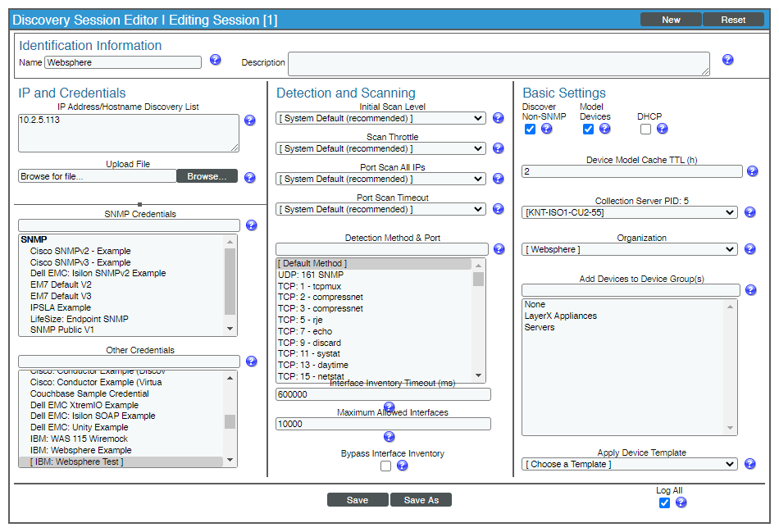
Task: Click help for Add Devices to Device Group(s)
Action: pyautogui.click(x=752, y=289)
